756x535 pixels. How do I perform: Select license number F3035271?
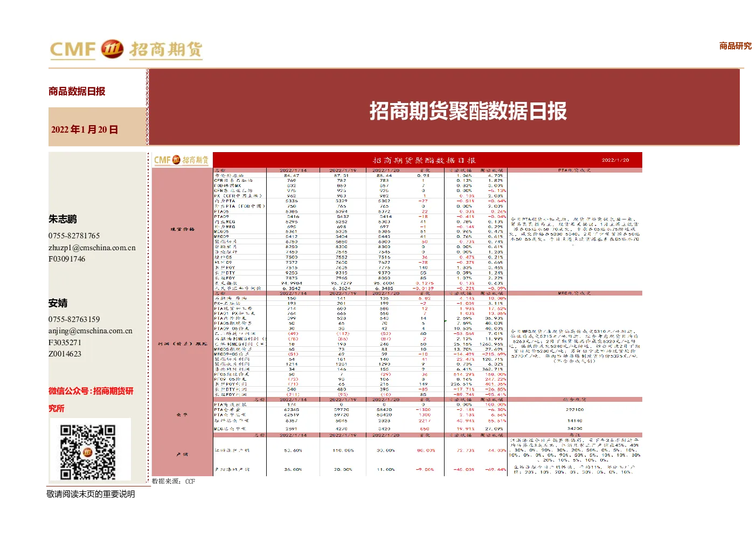pyautogui.click(x=65, y=342)
